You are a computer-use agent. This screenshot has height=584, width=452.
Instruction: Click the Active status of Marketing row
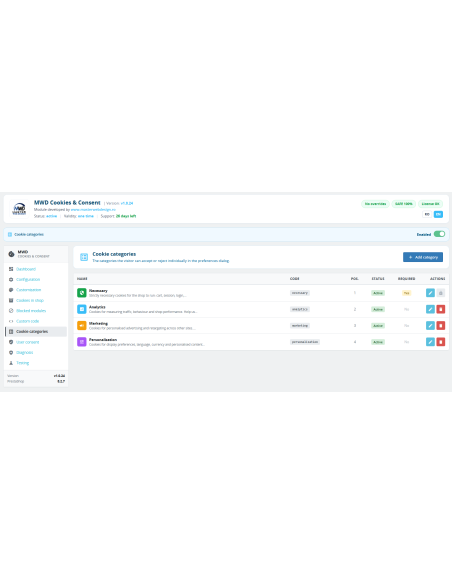[x=378, y=326]
